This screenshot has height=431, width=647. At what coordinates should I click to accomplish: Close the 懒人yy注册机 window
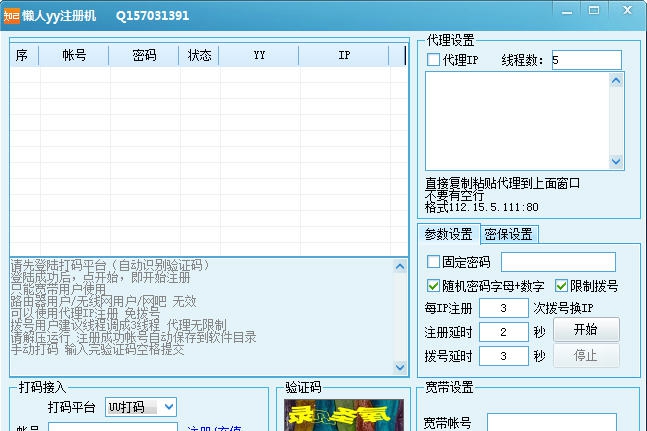coord(627,10)
